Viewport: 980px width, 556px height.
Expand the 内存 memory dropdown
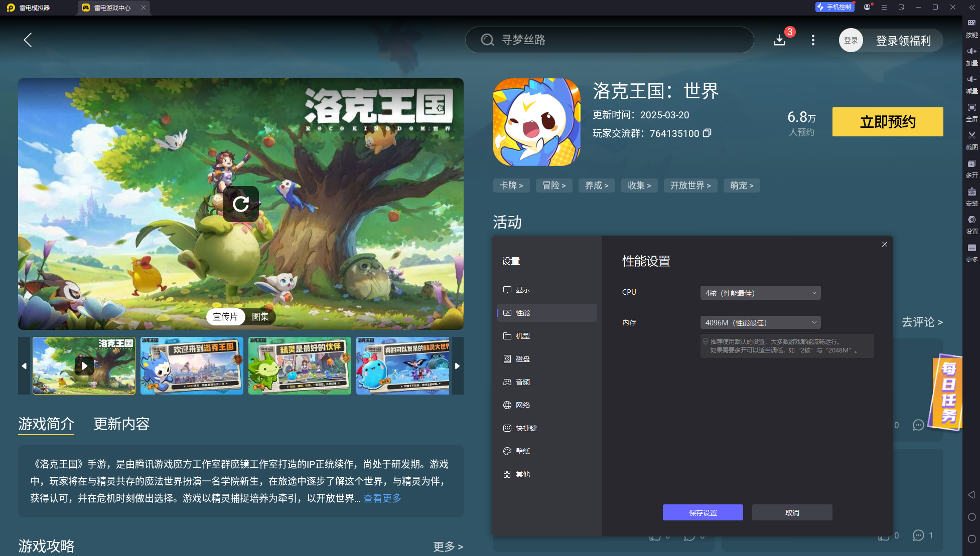tap(760, 322)
